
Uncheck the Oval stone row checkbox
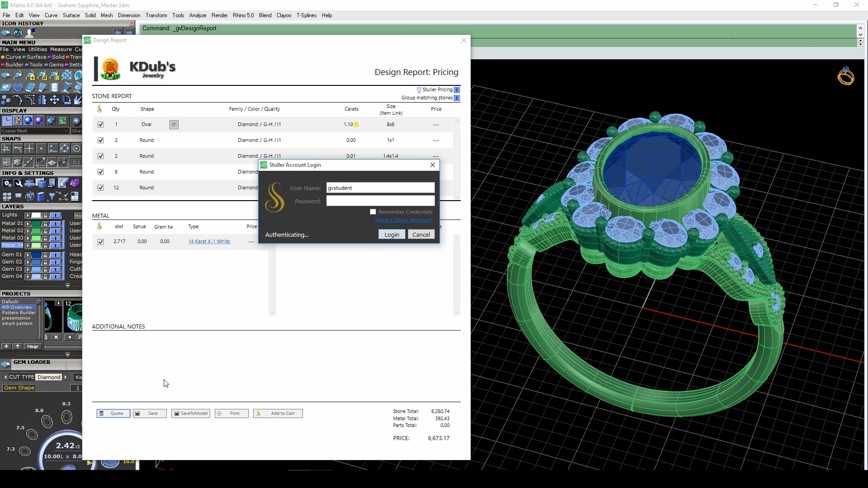tap(100, 124)
